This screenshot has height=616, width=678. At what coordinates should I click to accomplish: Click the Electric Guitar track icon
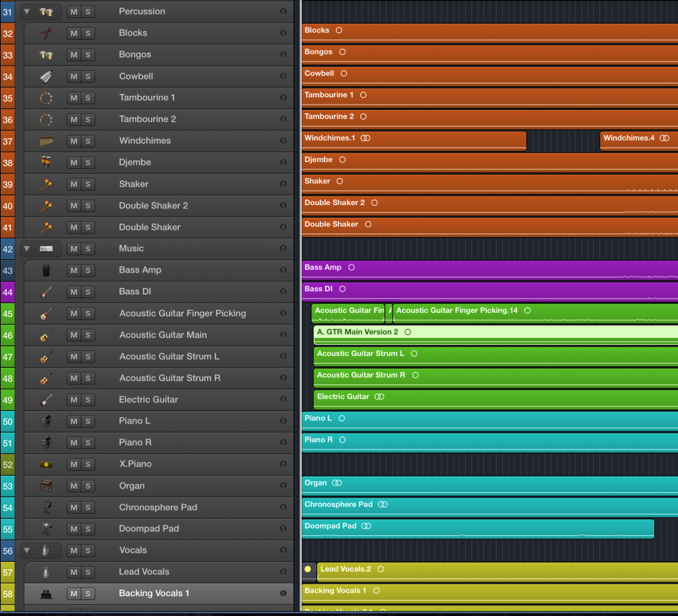[x=46, y=400]
